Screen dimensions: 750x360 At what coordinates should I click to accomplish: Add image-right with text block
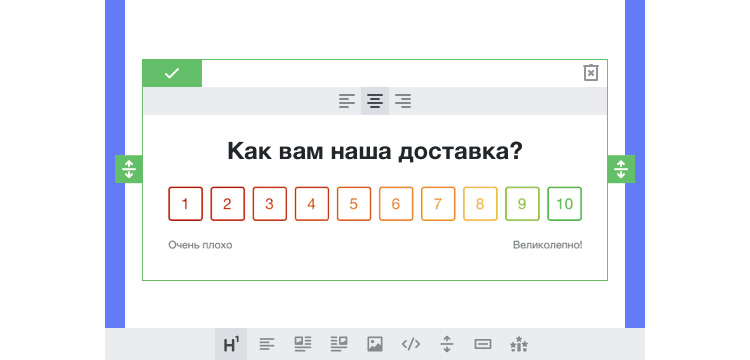339,344
